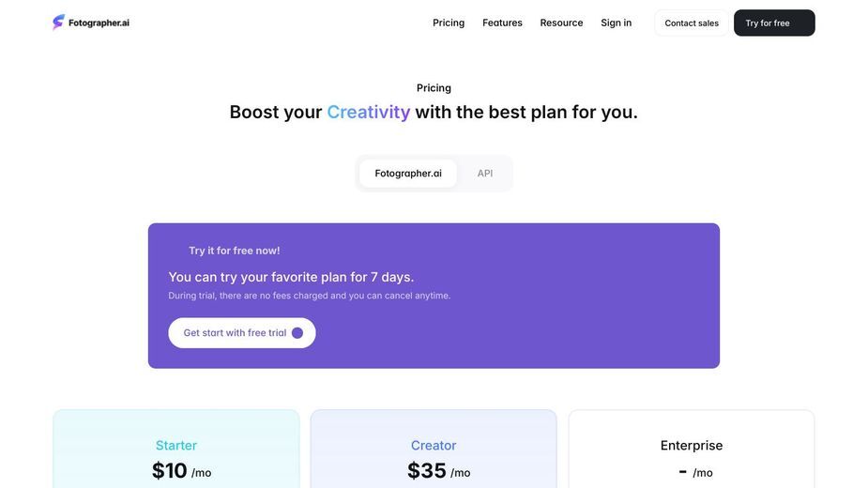Select the Creator plan card

(x=434, y=449)
